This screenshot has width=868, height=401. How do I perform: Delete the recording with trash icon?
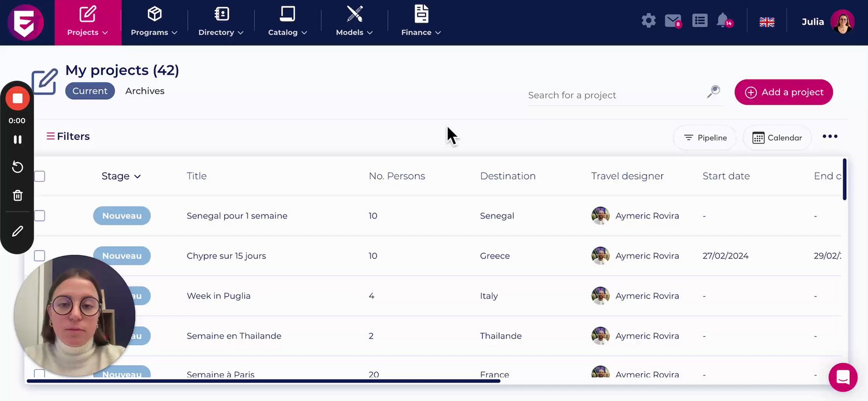(17, 195)
